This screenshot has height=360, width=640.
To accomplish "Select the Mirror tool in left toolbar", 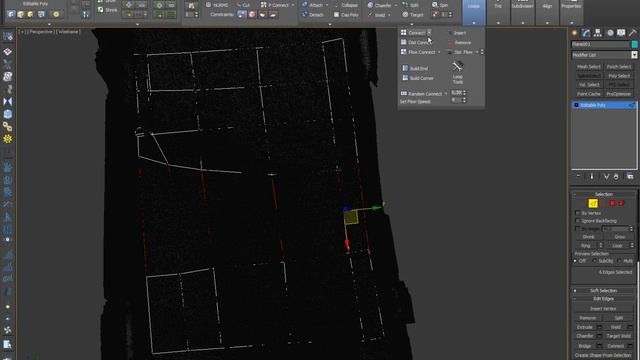I will [x=7, y=101].
